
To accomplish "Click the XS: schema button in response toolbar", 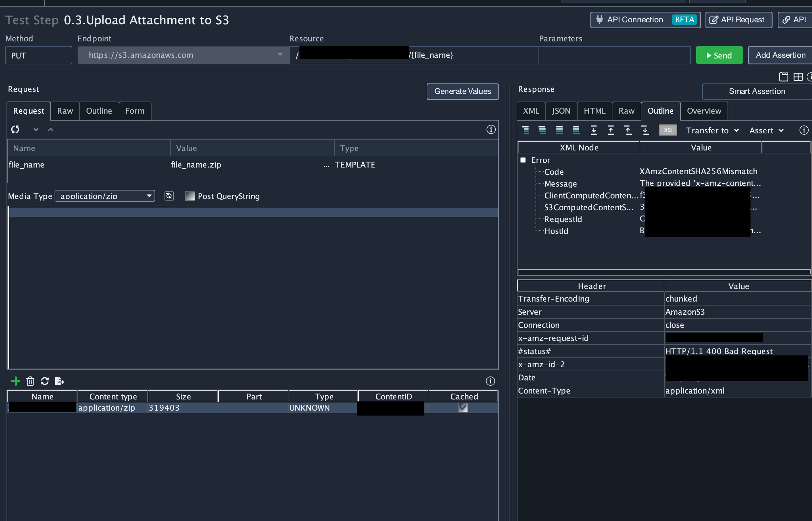I will [x=667, y=130].
